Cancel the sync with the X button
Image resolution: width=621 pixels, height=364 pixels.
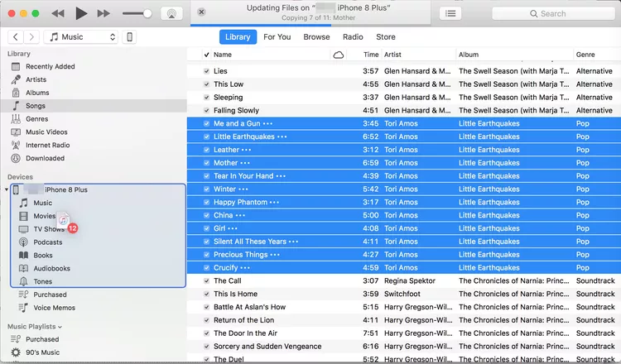coord(201,12)
